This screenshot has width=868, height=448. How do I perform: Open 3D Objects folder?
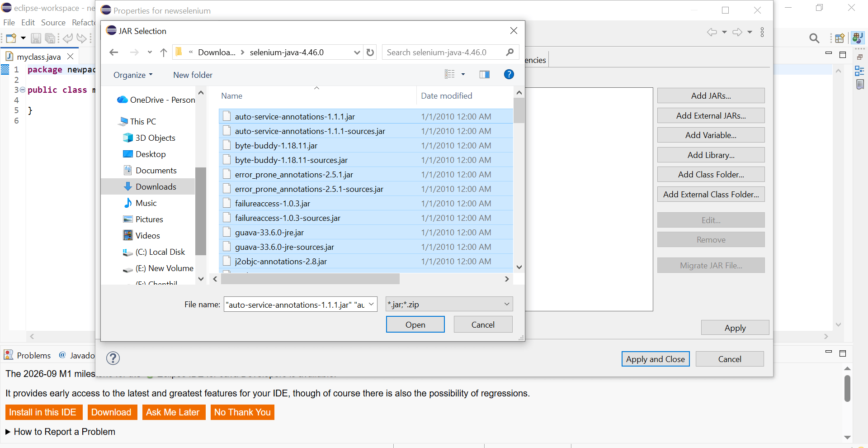click(x=149, y=138)
